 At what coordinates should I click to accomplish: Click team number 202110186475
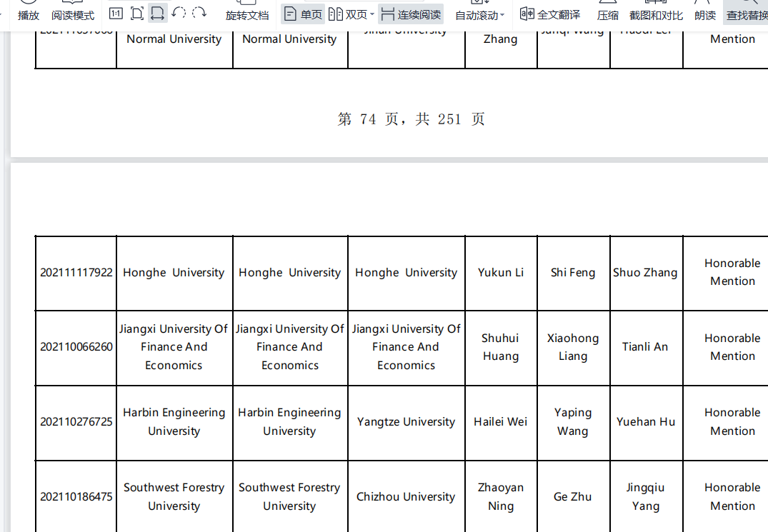[x=76, y=497]
